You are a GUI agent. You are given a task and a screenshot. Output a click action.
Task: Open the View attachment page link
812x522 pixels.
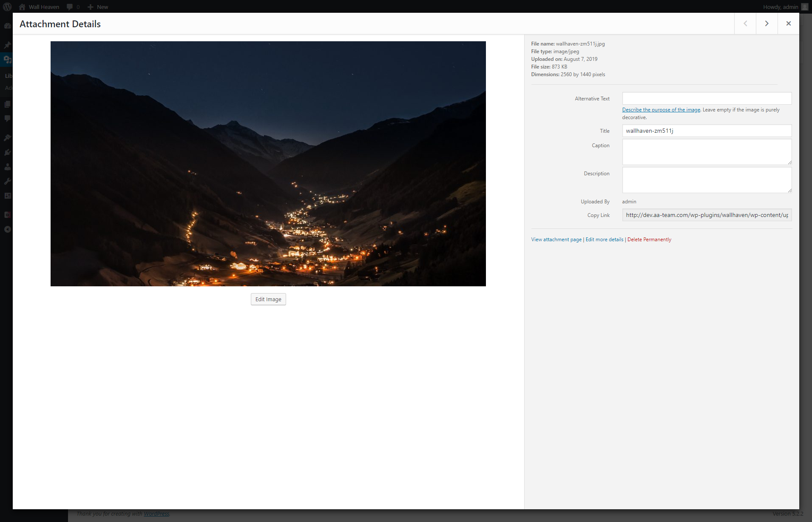pyautogui.click(x=556, y=240)
